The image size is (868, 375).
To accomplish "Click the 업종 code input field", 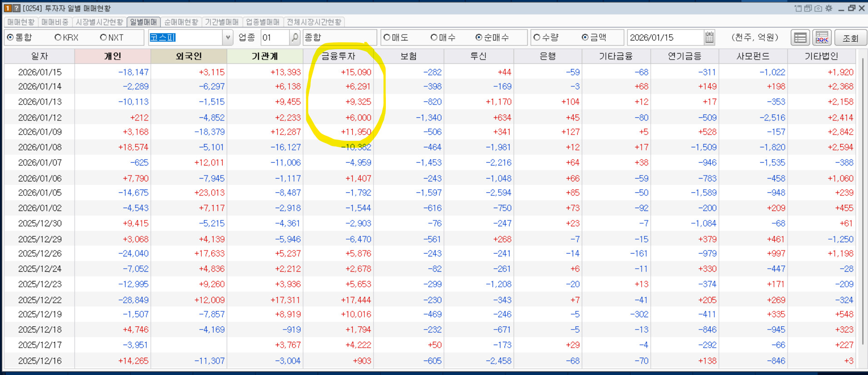I will coord(275,37).
